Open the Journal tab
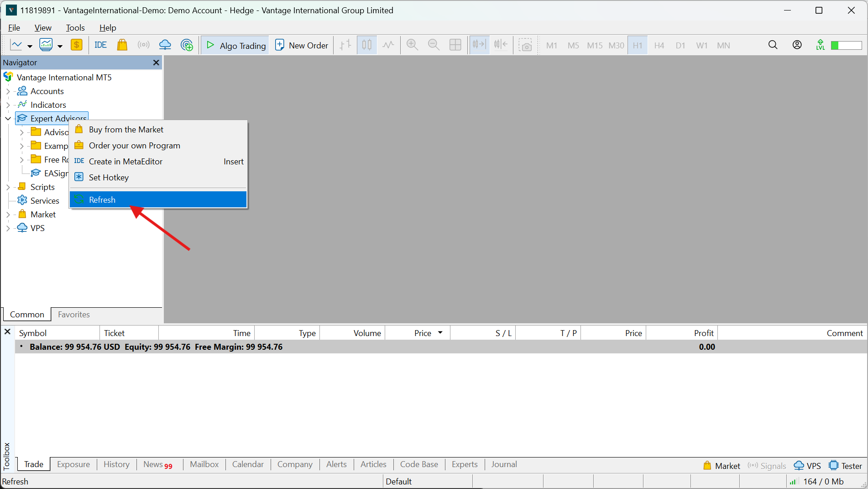The width and height of the screenshot is (868, 489). [x=504, y=464]
